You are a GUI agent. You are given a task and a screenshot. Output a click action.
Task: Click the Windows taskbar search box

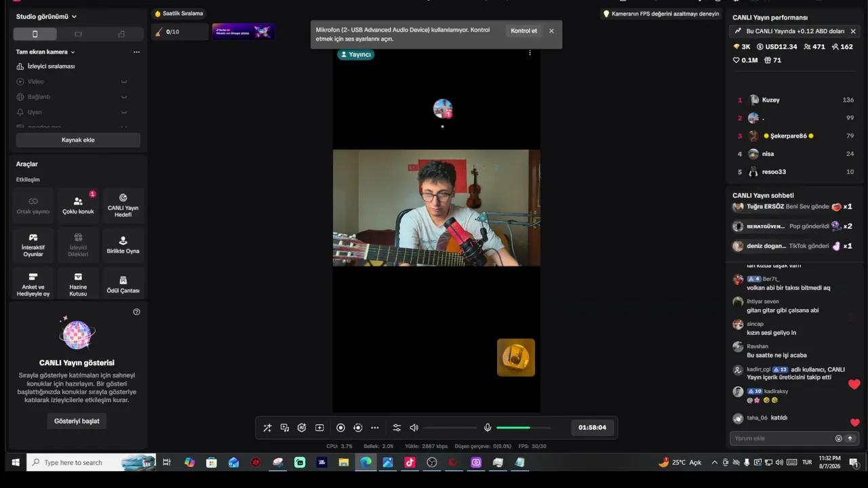pyautogui.click(x=91, y=462)
